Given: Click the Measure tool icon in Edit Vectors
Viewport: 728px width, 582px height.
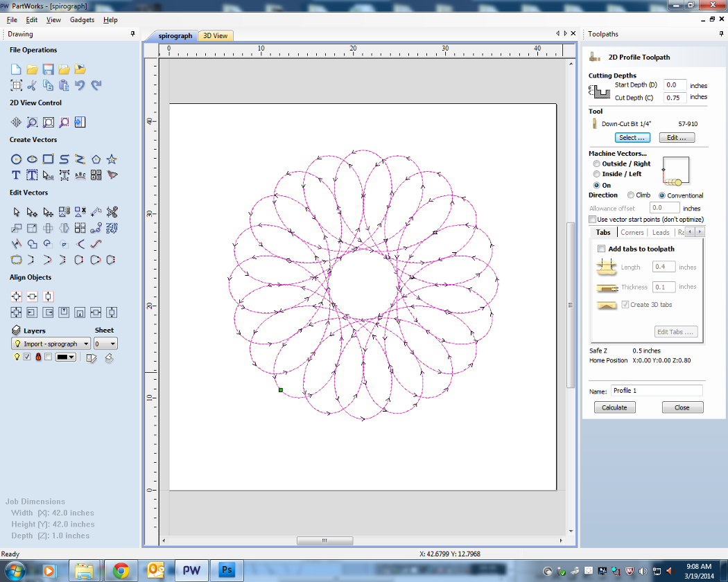Looking at the screenshot, I should (96, 212).
